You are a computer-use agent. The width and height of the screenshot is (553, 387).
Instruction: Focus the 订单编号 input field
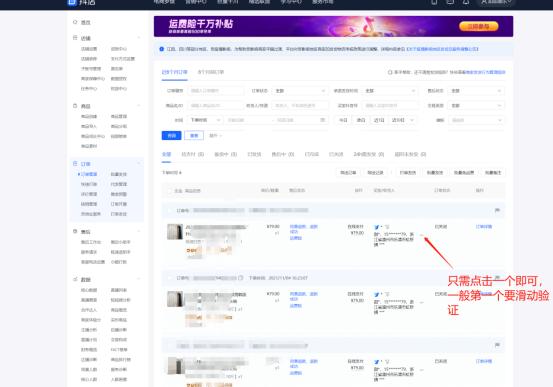click(x=215, y=91)
